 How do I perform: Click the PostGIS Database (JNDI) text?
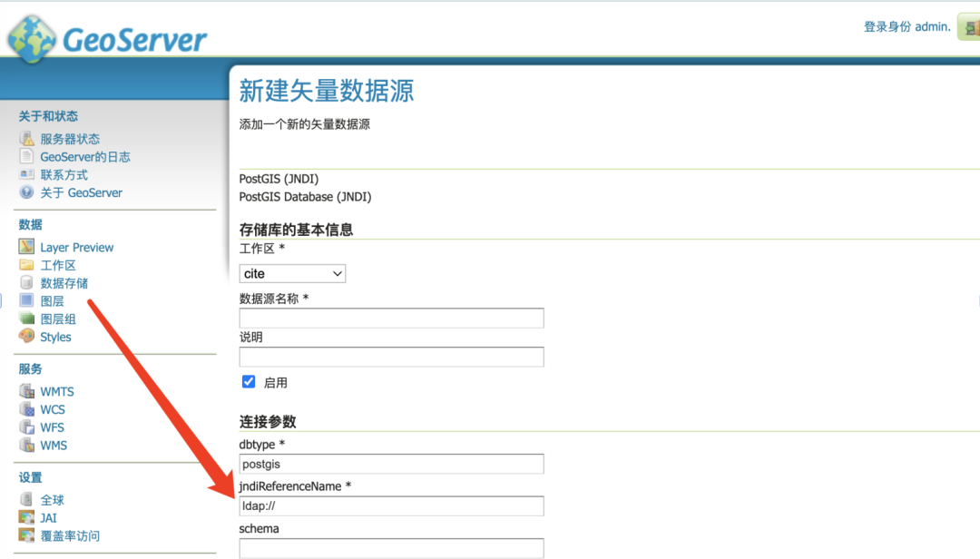pyautogui.click(x=305, y=196)
